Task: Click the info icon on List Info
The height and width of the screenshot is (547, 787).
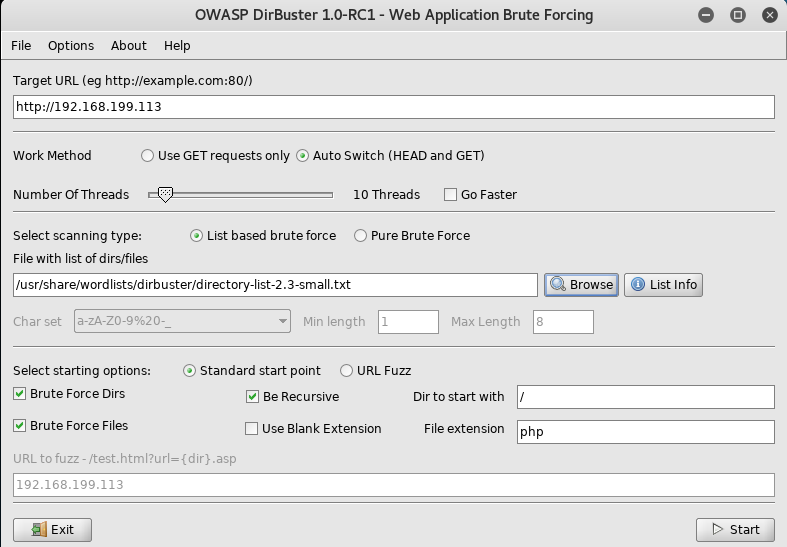Action: click(638, 285)
